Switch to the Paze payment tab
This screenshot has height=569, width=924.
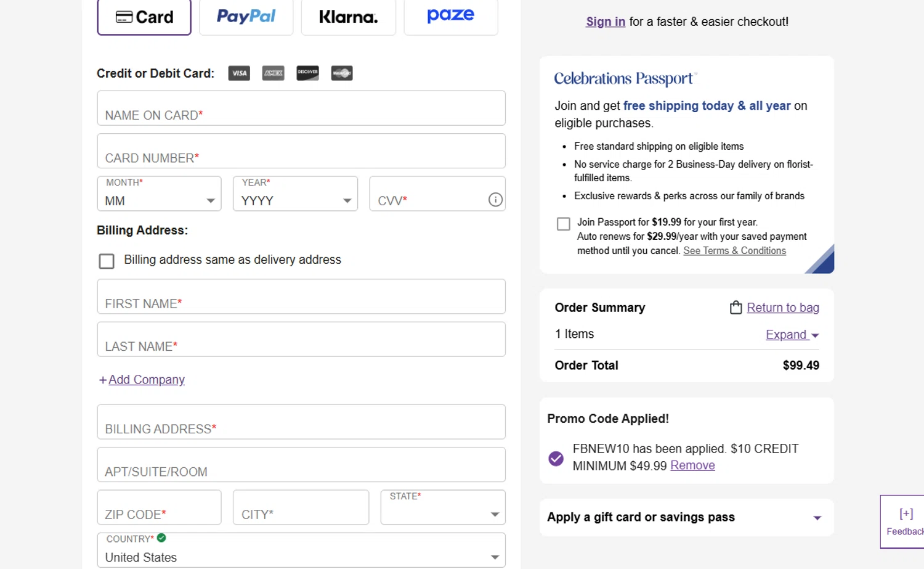click(x=450, y=17)
